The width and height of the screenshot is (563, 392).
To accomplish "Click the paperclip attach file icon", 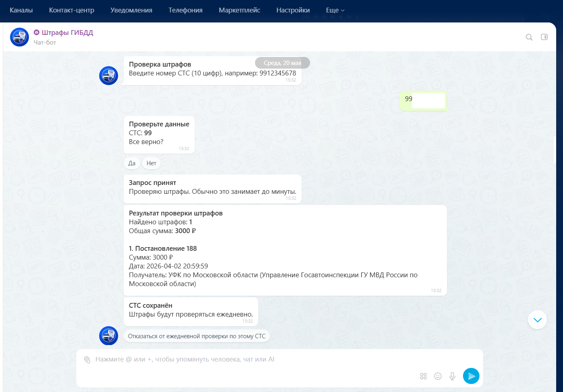I will pyautogui.click(x=87, y=360).
